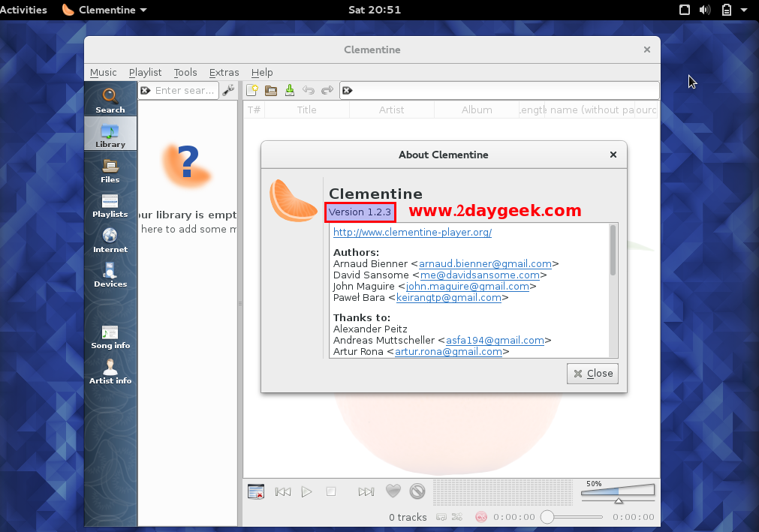Viewport: 759px width, 532px height.
Task: Click the keirangtp@gmail.com email link
Action: (449, 297)
